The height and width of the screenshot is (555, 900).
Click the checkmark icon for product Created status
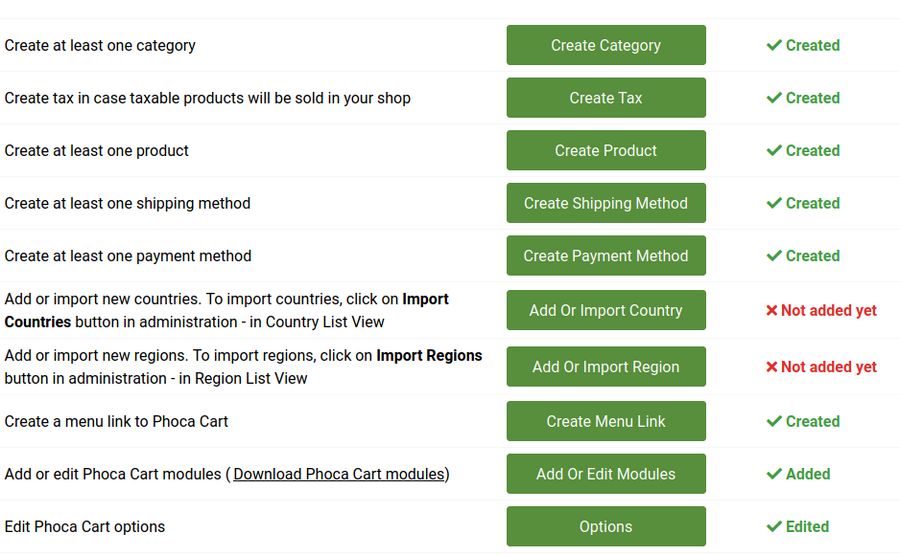tap(774, 150)
